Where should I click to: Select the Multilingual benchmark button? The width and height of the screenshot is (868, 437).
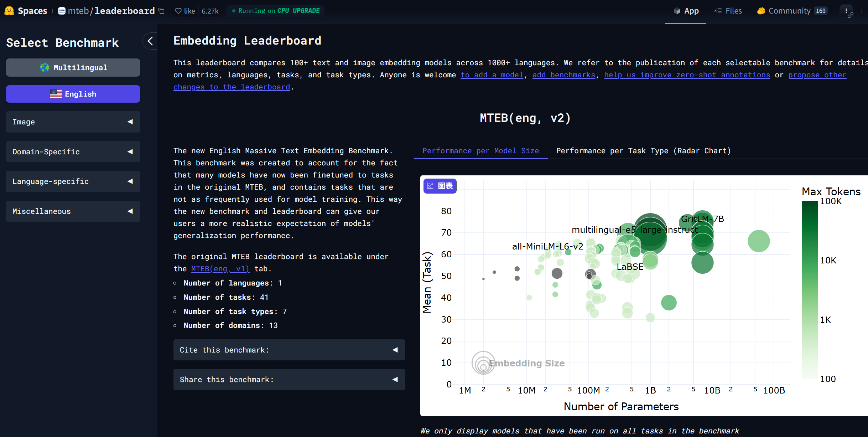pyautogui.click(x=73, y=68)
